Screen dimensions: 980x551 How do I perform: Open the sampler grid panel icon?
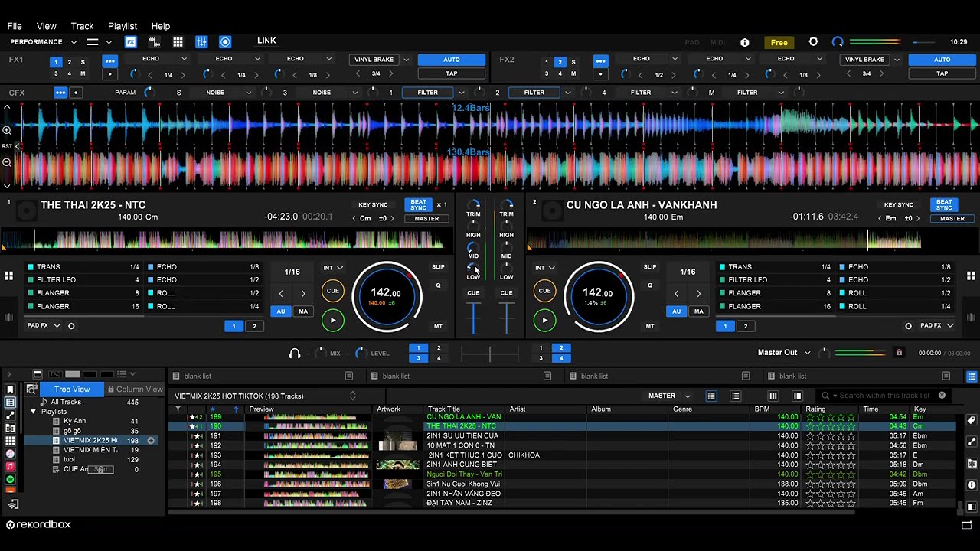(x=178, y=42)
